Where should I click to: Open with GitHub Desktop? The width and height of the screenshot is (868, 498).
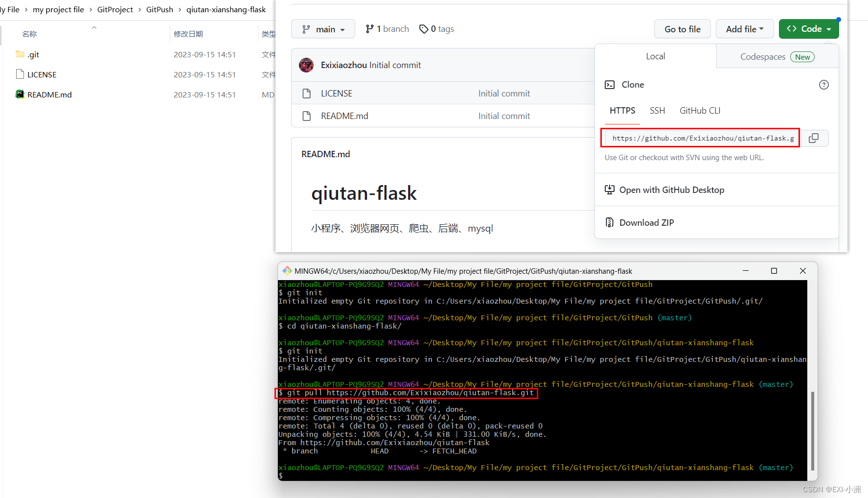pyautogui.click(x=671, y=190)
